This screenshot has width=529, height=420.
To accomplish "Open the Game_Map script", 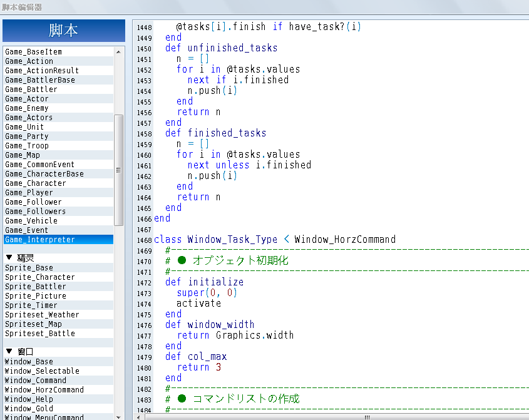I will (x=58, y=155).
